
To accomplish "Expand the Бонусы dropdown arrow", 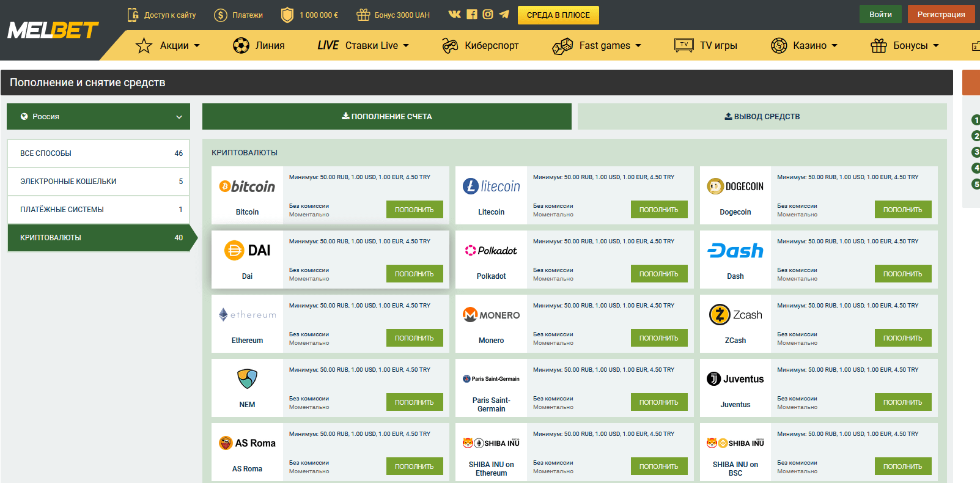I will (x=936, y=46).
